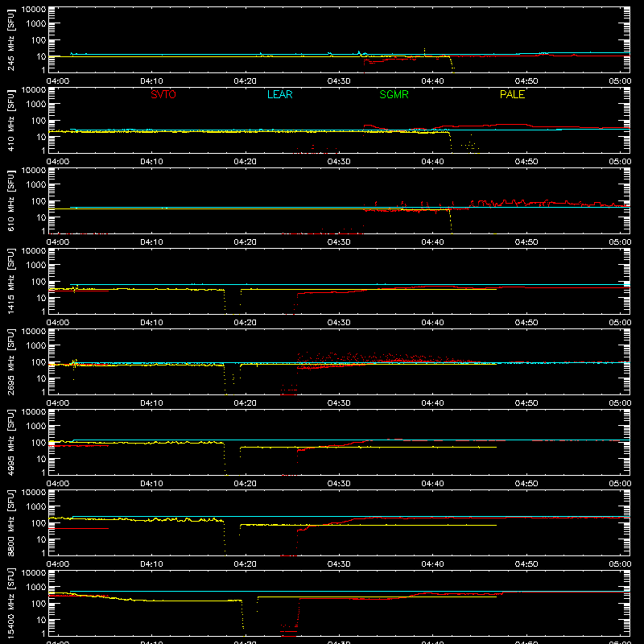
Task: Click 04:00 time label under 245 MHz panel
Action: click(x=57, y=81)
